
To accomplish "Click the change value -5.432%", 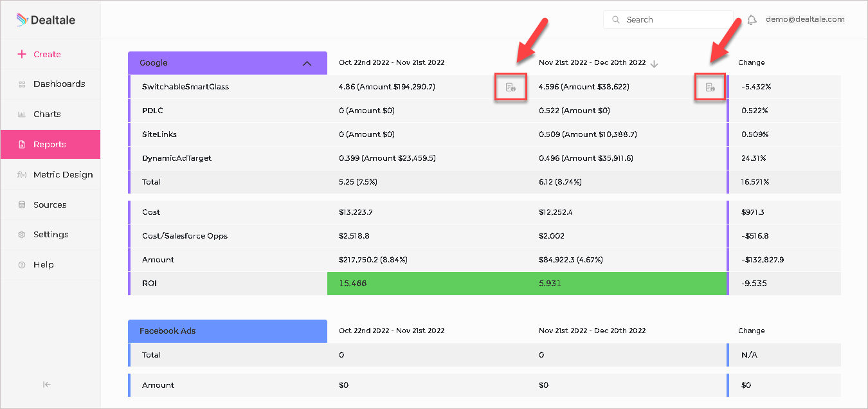I will [x=756, y=87].
